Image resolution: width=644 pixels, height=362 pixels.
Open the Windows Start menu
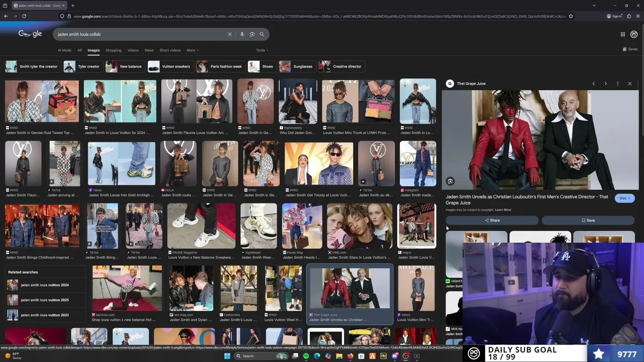tap(227, 356)
